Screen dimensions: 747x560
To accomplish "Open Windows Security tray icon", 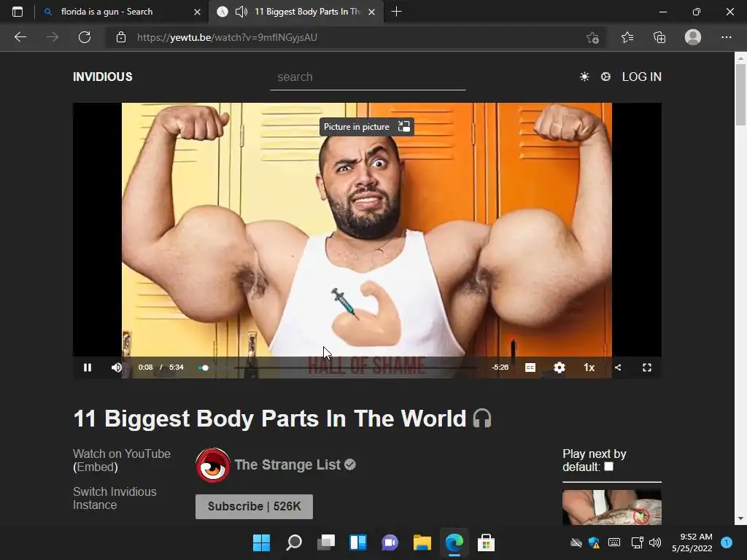I will tap(594, 542).
